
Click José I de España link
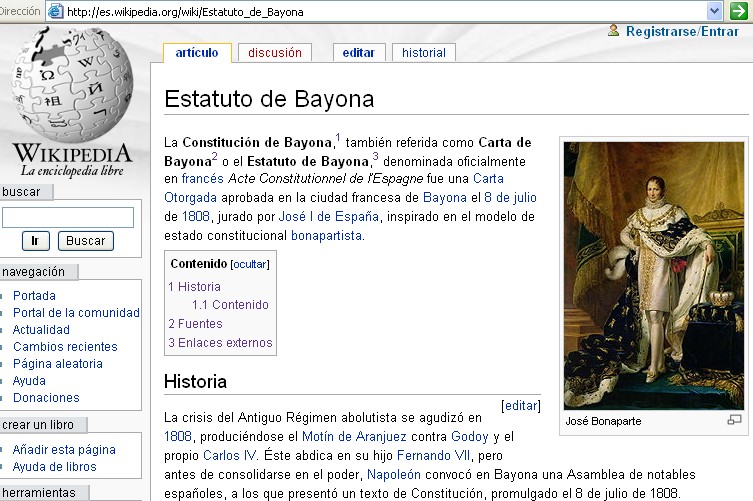328,217
